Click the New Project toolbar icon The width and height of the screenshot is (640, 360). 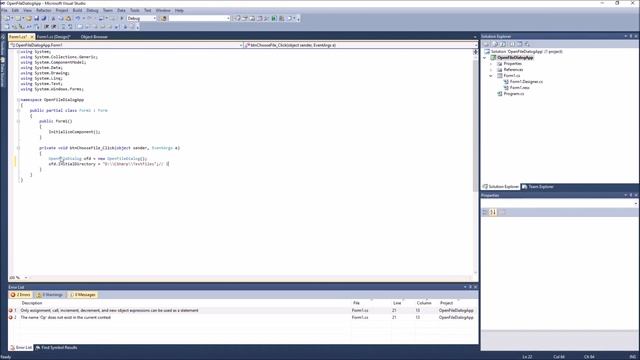[7, 18]
